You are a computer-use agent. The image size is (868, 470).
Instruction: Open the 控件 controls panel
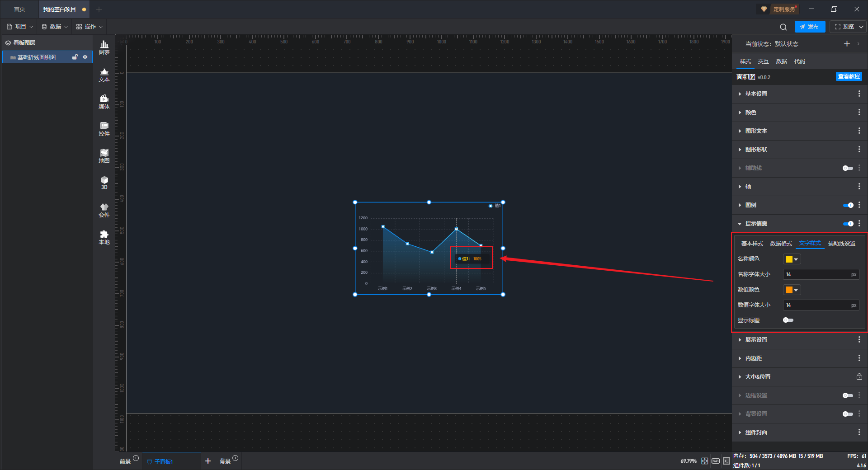pyautogui.click(x=104, y=129)
